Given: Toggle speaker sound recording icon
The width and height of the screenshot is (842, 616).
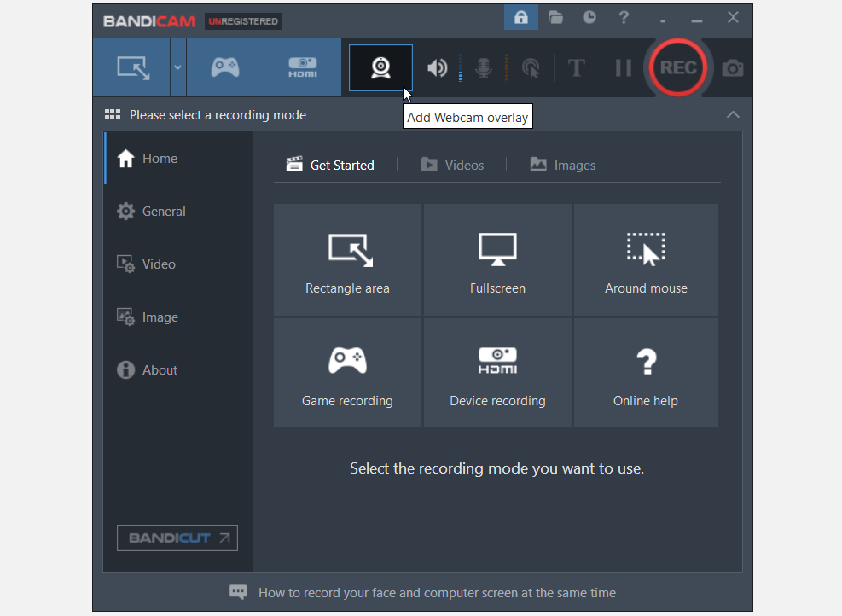Looking at the screenshot, I should [437, 68].
